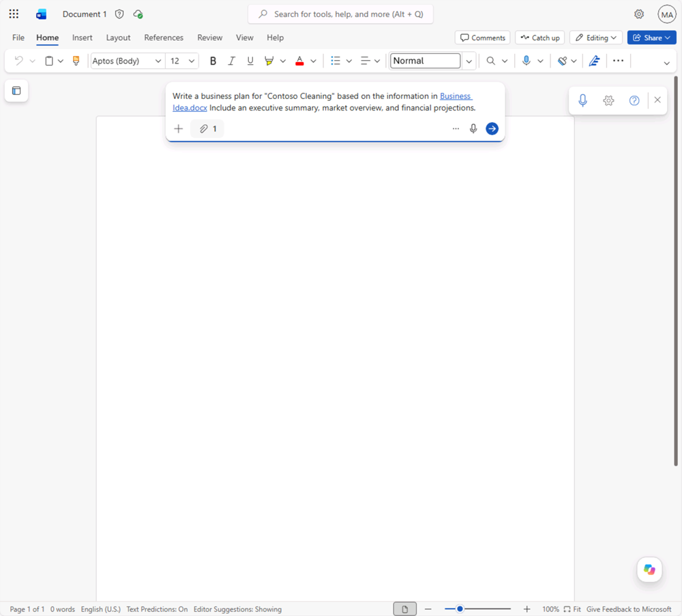
Task: Open the Editing mode dropdown
Action: click(596, 38)
